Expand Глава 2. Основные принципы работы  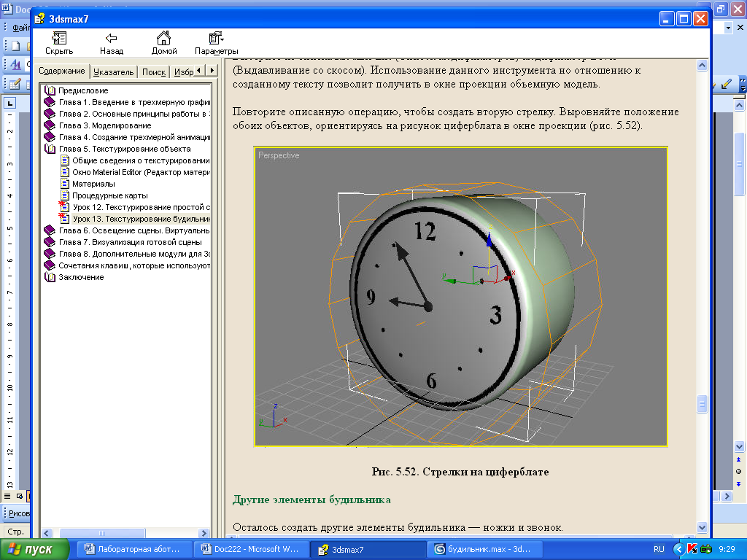coord(134,114)
